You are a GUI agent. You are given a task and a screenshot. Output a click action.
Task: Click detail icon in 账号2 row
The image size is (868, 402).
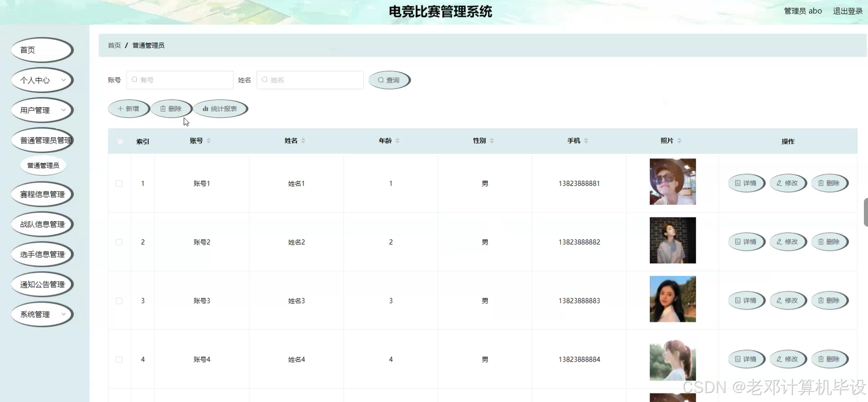tap(738, 242)
